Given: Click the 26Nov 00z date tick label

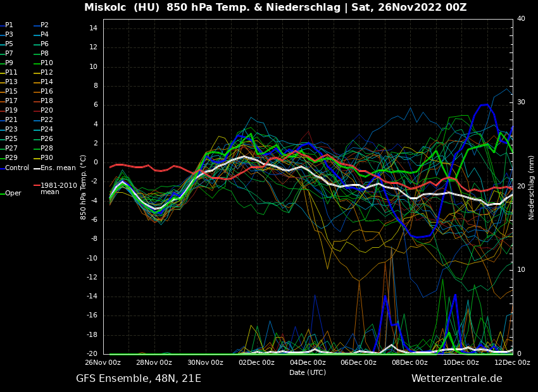Looking at the screenshot, I should 103,363.
